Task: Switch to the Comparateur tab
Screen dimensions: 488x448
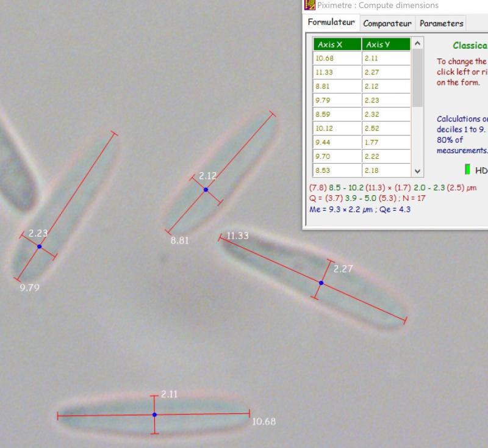Action: coord(388,24)
